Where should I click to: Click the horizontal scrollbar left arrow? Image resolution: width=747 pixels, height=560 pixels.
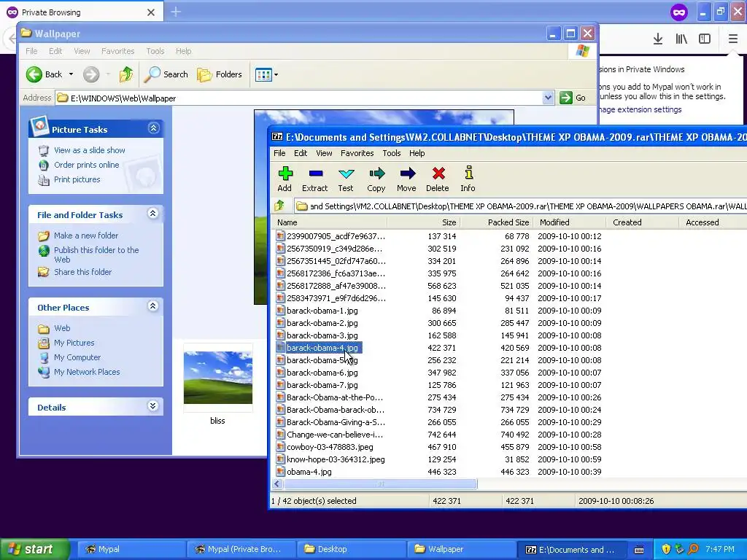[277, 484]
